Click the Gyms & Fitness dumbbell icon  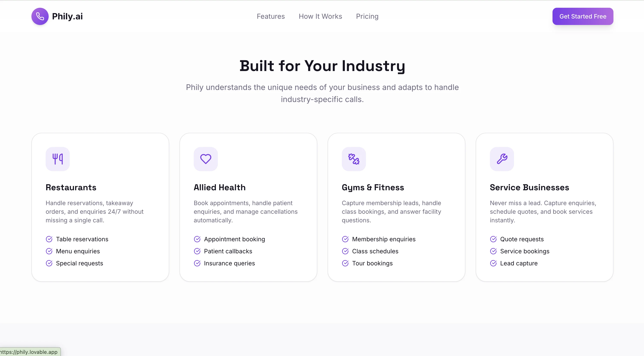point(353,159)
